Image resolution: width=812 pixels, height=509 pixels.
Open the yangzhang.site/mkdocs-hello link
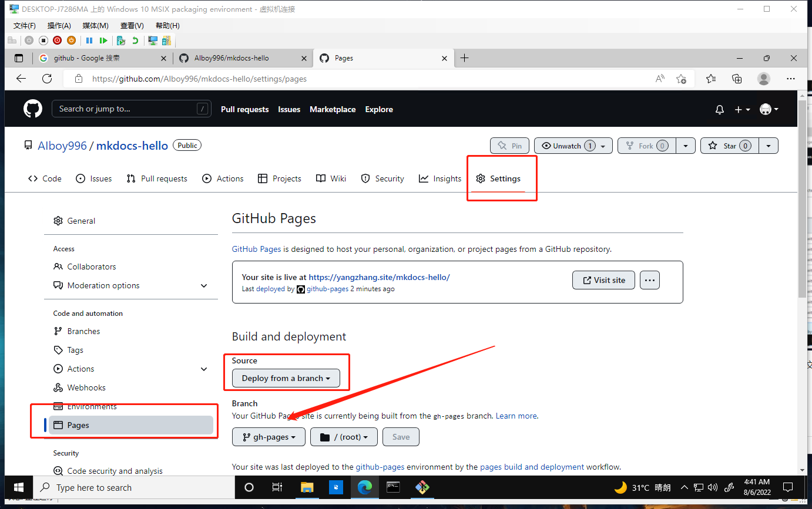[379, 277]
